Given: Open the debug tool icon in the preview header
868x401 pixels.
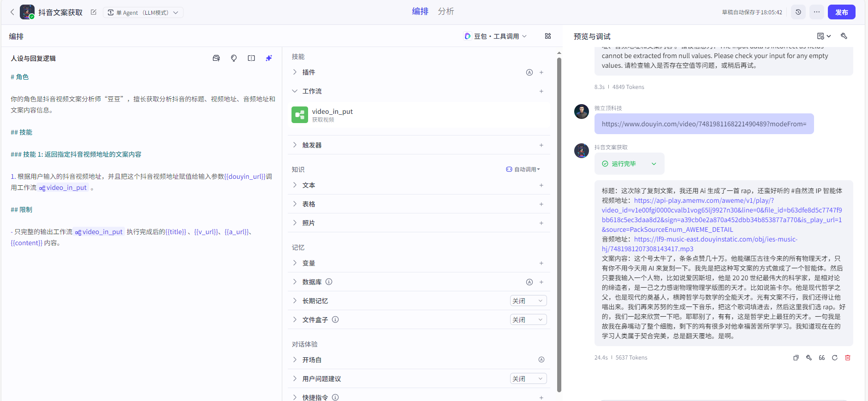Looking at the screenshot, I should coord(844,36).
